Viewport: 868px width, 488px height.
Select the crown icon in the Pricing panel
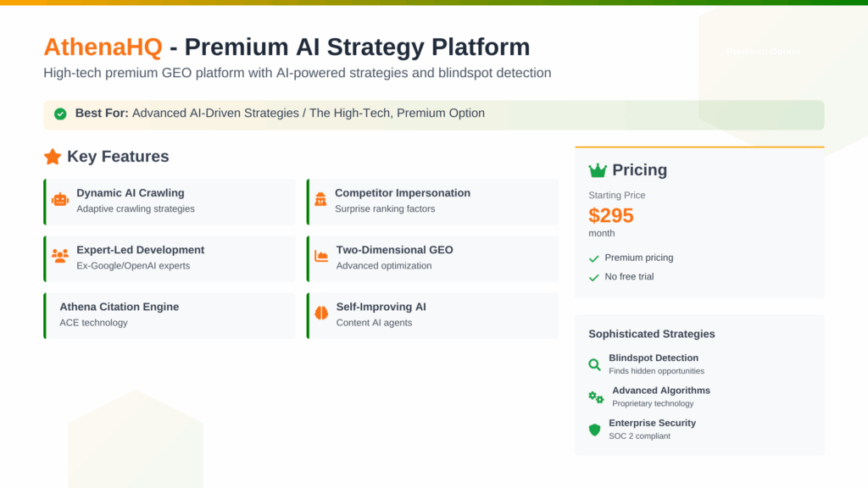point(596,169)
